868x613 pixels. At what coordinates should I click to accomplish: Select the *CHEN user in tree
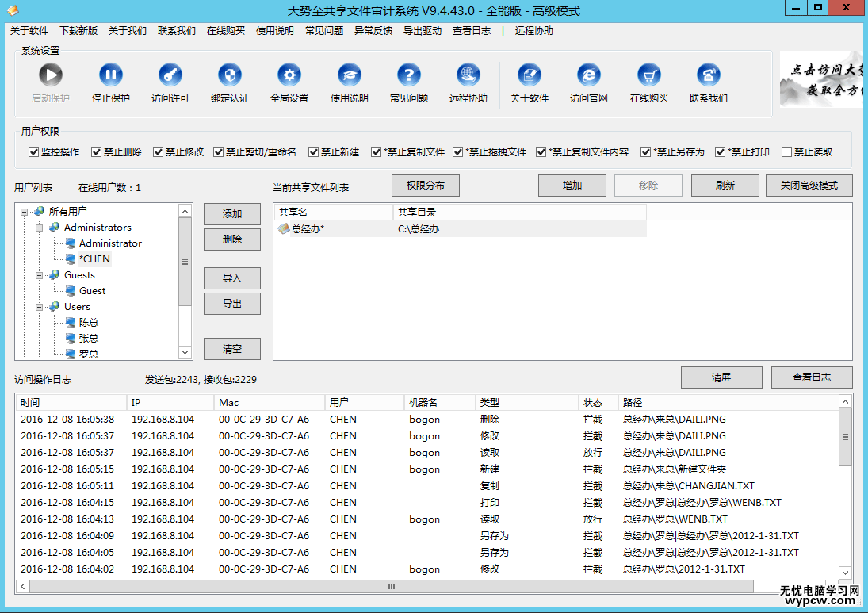pyautogui.click(x=94, y=259)
